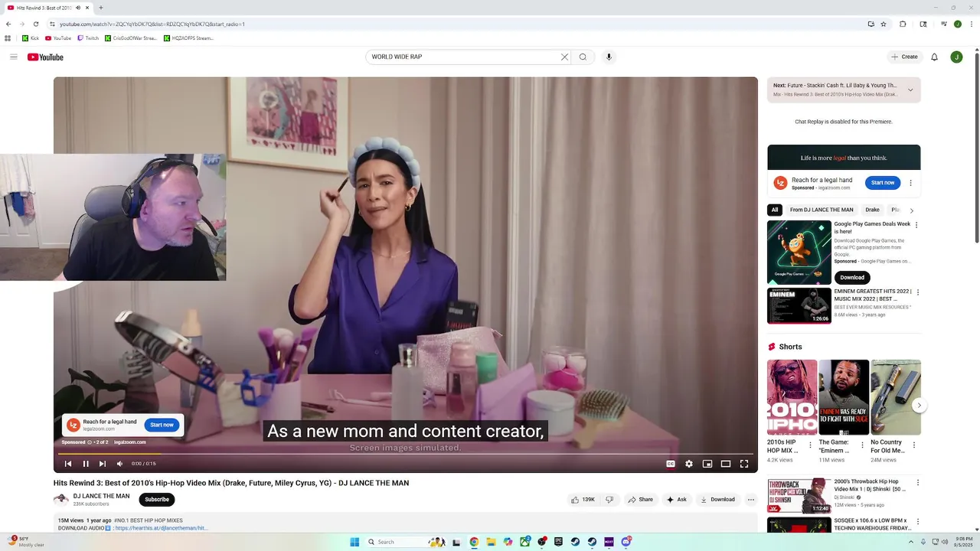980x551 pixels.
Task: Toggle theater mode view
Action: pos(726,464)
